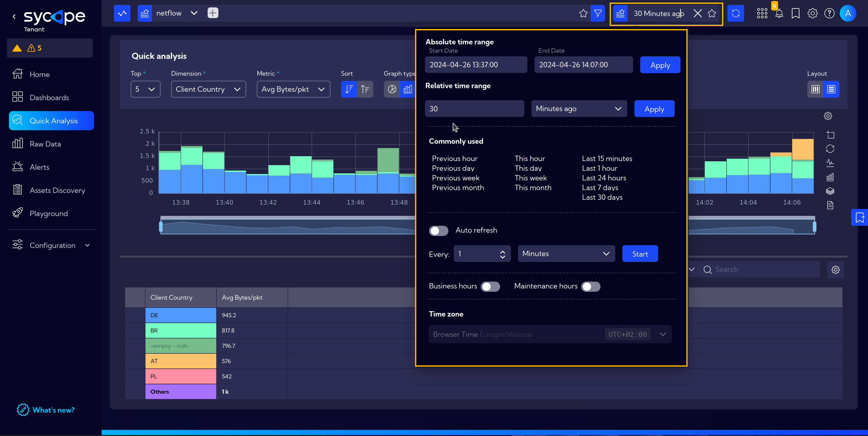Open table settings gear next to Search
The image size is (868, 436).
tap(835, 270)
